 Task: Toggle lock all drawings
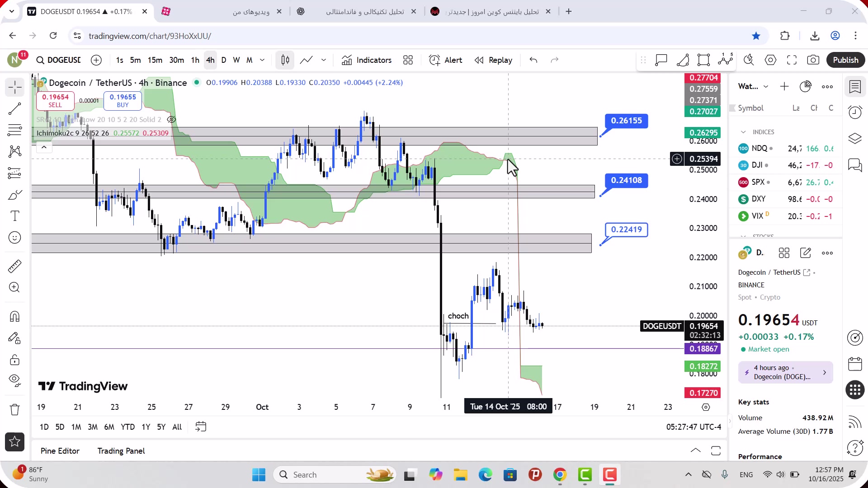point(14,360)
